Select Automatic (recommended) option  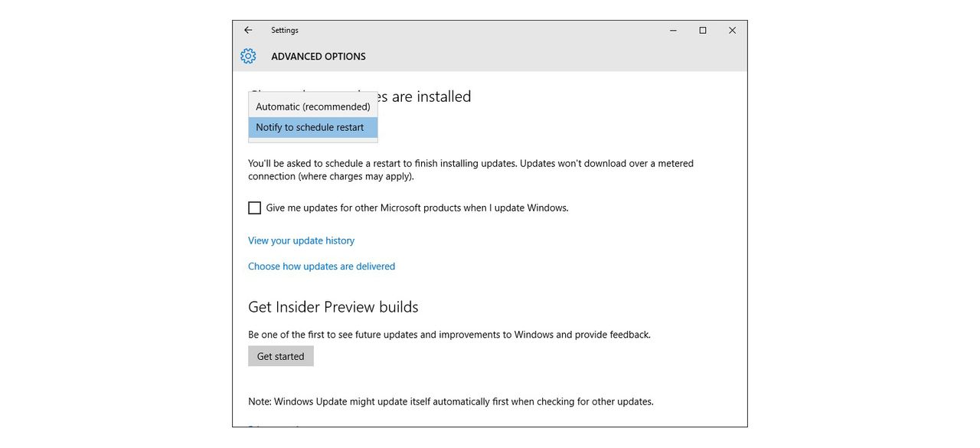point(312,106)
